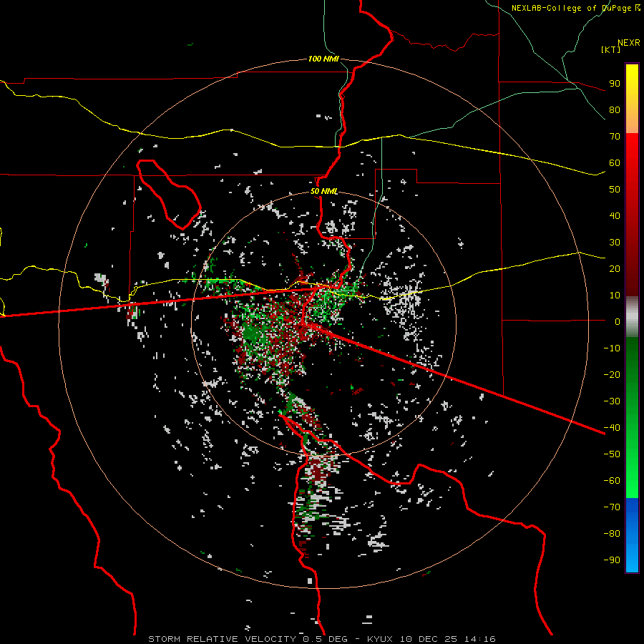This screenshot has width=644, height=644.
Task: Click the 100 NMI range ring label
Action: tap(323, 59)
